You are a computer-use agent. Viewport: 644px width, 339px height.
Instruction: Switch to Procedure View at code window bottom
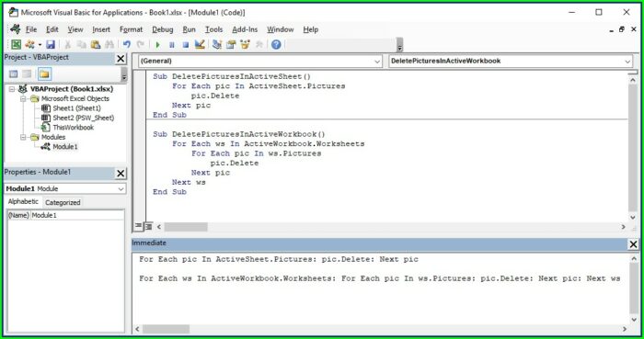tap(138, 226)
